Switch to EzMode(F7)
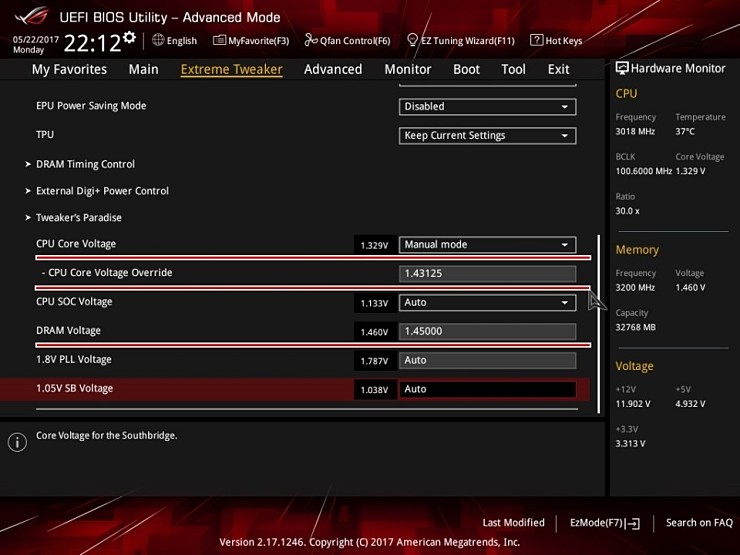 tap(605, 523)
